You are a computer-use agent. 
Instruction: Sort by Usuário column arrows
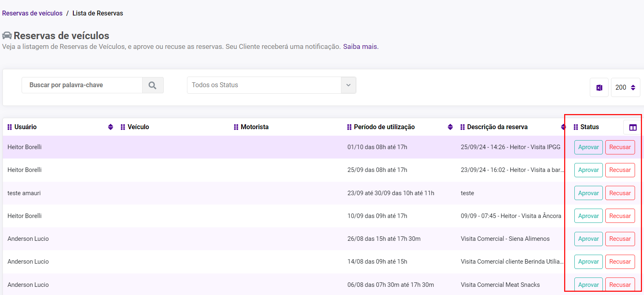point(110,127)
